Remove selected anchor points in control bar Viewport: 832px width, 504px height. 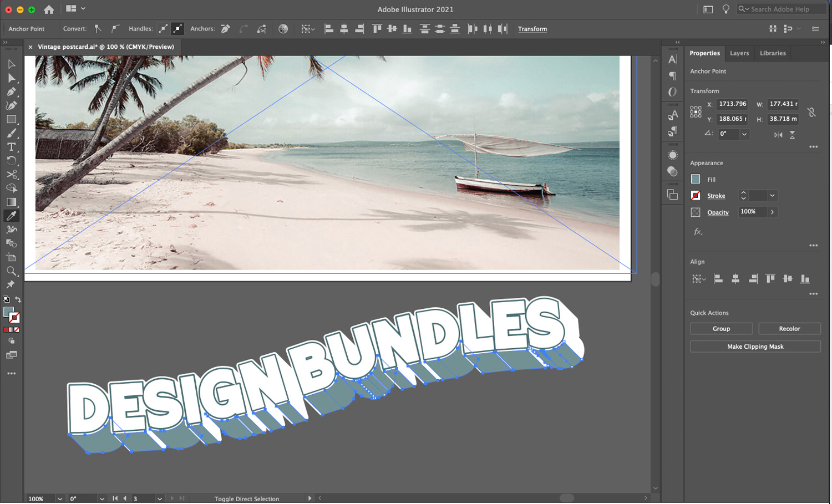click(226, 29)
